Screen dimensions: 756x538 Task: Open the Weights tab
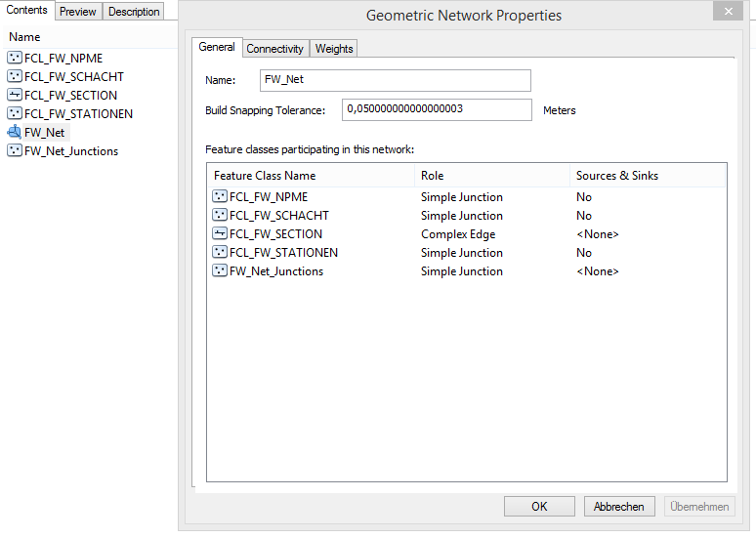334,49
